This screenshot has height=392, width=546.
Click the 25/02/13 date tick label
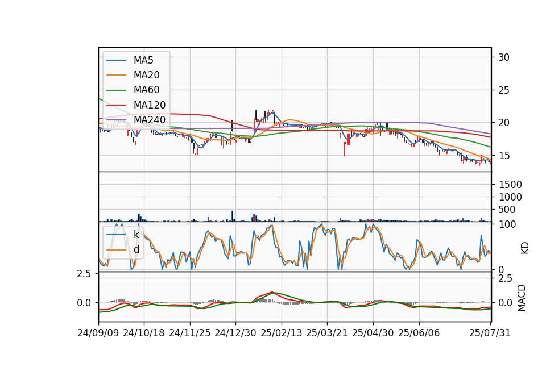(x=282, y=333)
